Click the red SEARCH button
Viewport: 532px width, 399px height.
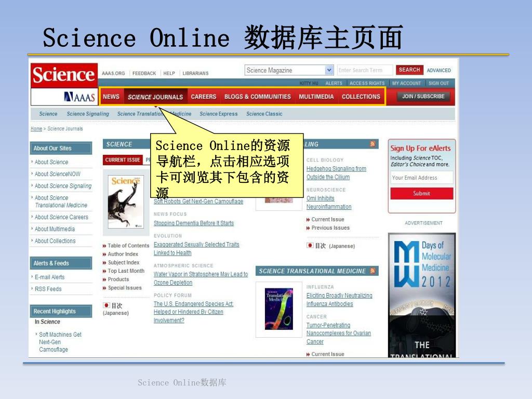pos(409,70)
